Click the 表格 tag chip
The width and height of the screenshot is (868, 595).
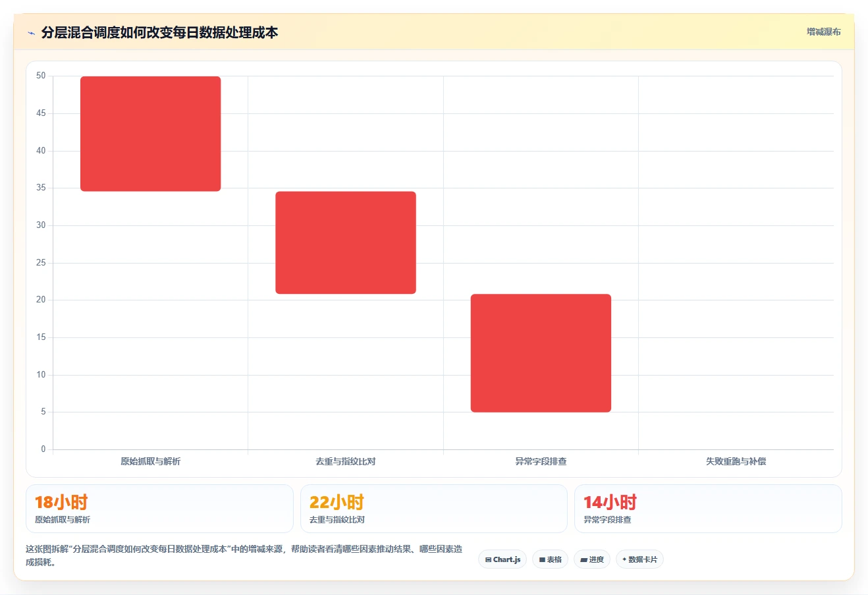click(x=550, y=559)
